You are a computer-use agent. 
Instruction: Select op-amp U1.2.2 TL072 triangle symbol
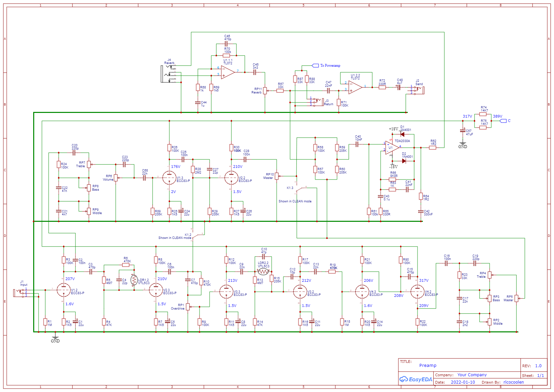coord(355,87)
